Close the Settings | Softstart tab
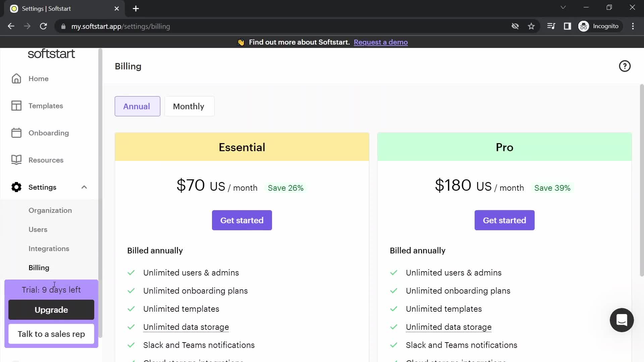The width and height of the screenshot is (644, 362). [x=117, y=9]
